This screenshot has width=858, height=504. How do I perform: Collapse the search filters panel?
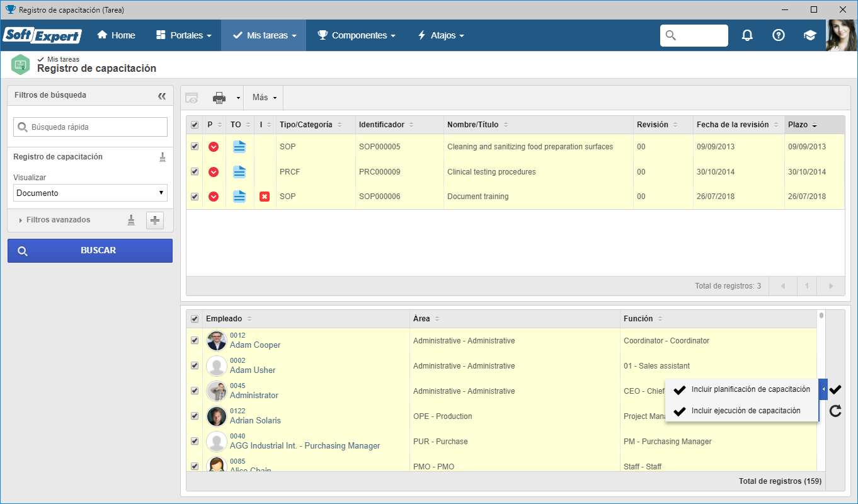pos(162,96)
